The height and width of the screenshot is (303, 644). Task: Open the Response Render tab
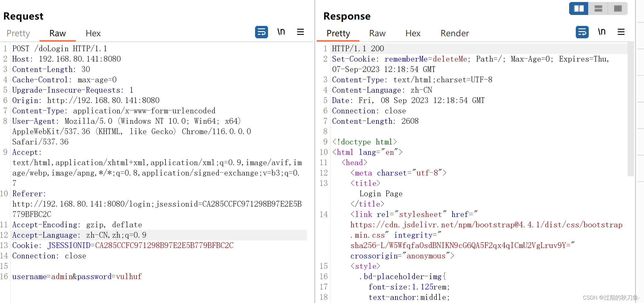(455, 33)
